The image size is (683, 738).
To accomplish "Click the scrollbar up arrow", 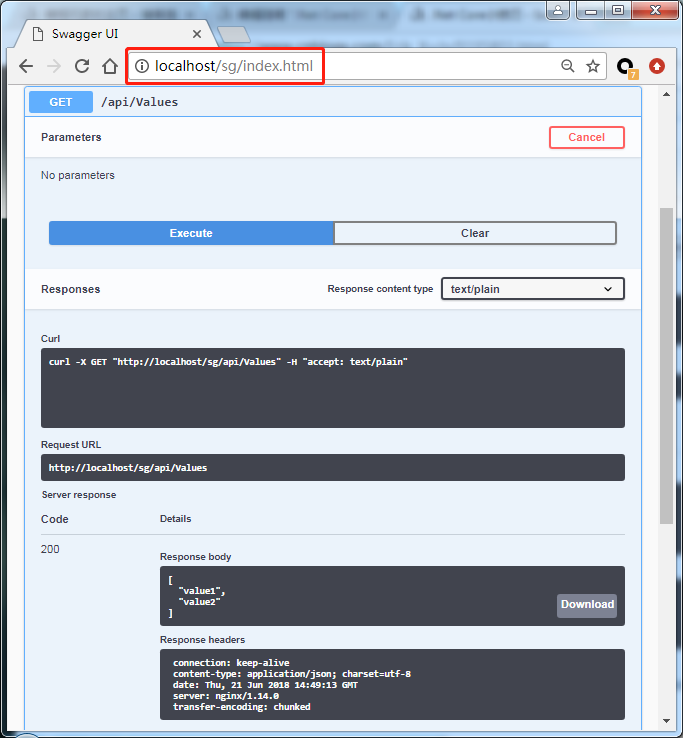I will 666,95.
